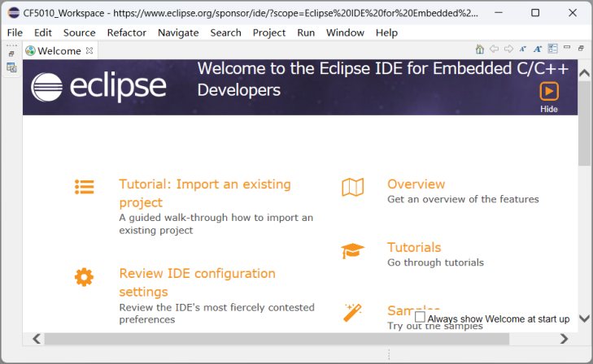Click the magic wand Samples icon
The width and height of the screenshot is (593, 364).
point(353,312)
